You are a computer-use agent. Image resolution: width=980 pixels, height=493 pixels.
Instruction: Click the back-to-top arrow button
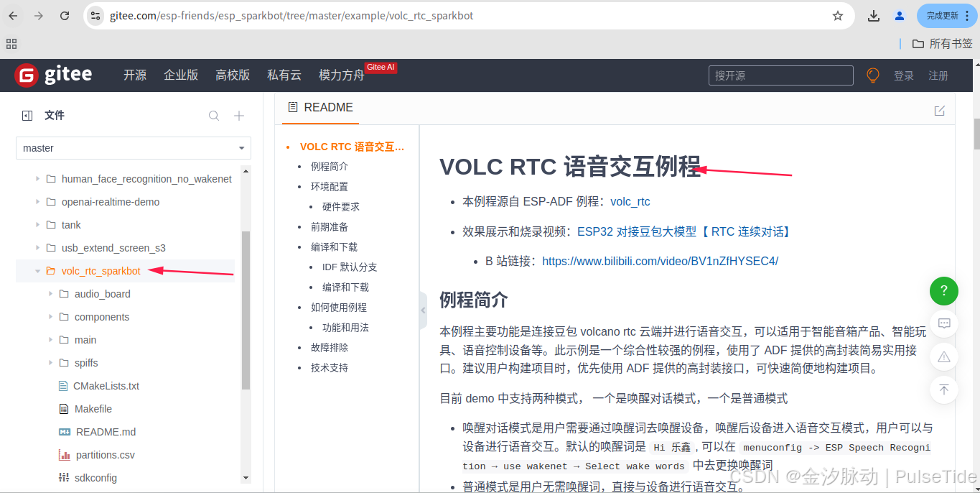[944, 390]
